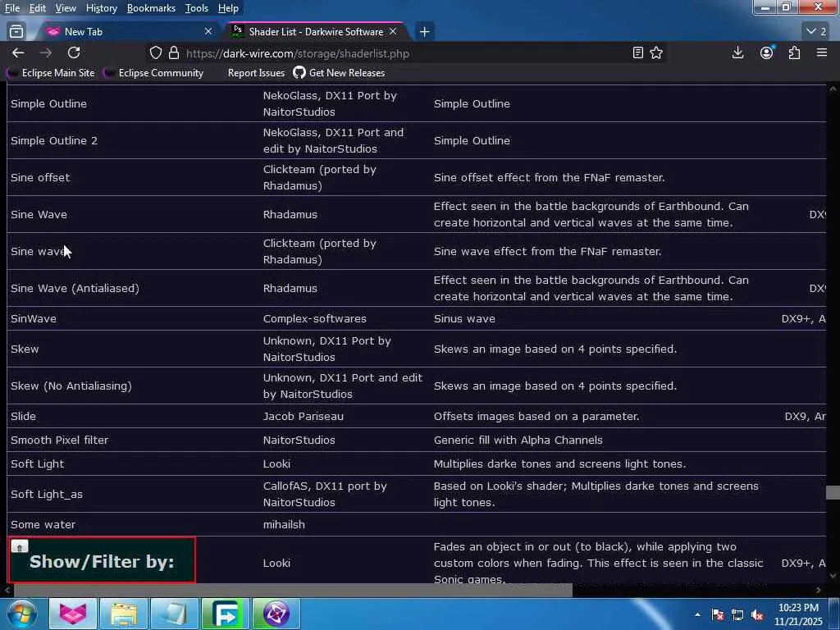Open the Tools menu
The image size is (840, 630).
[x=197, y=8]
